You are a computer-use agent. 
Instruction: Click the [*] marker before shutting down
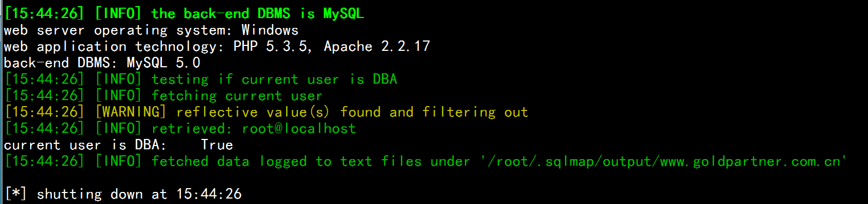point(15,194)
